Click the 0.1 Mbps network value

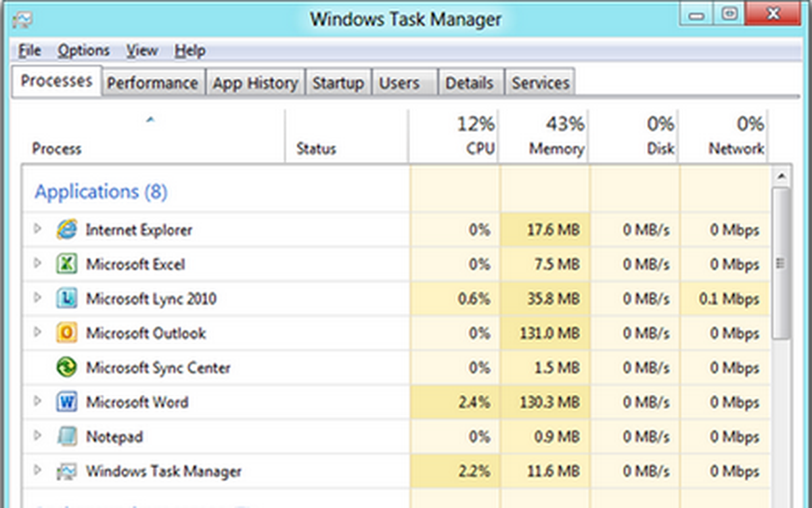(729, 299)
